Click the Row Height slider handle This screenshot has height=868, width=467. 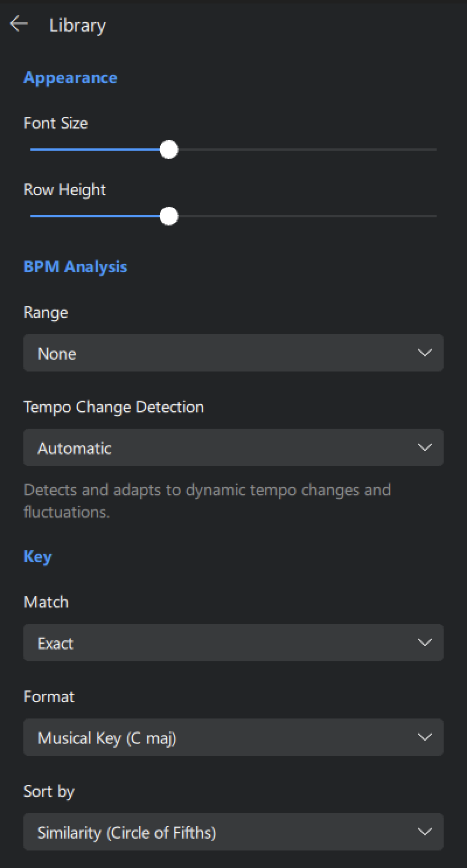click(169, 216)
